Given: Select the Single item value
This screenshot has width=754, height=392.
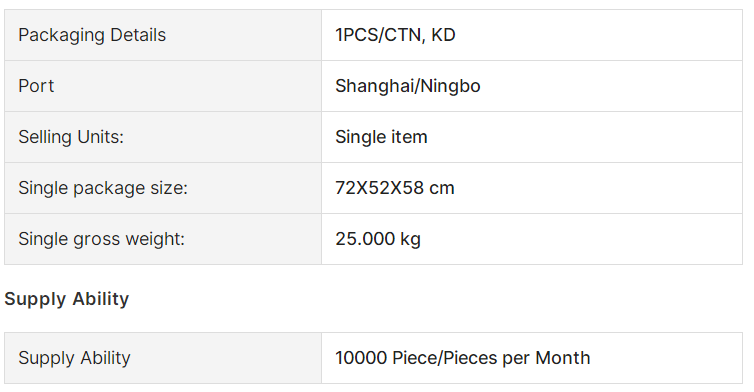Looking at the screenshot, I should [381, 137].
